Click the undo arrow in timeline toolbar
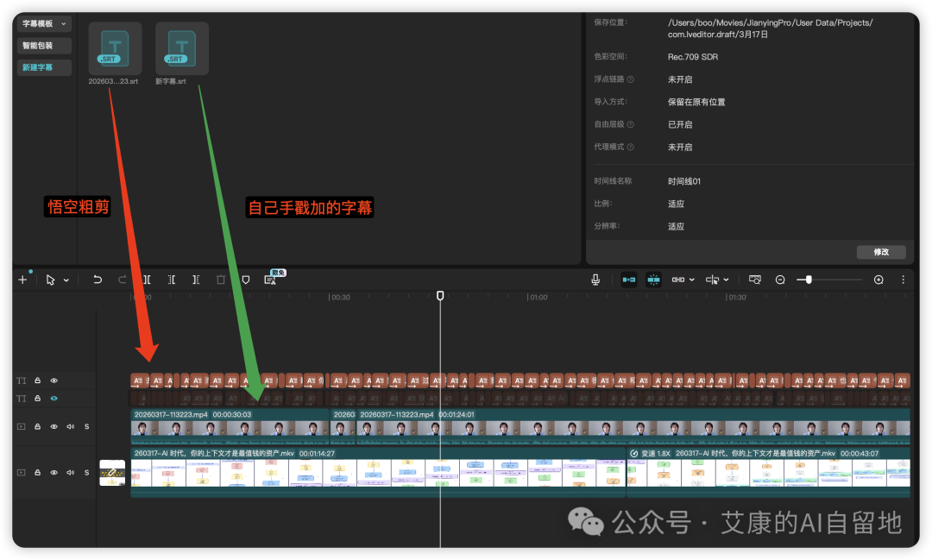The width and height of the screenshot is (932, 560). (x=98, y=280)
